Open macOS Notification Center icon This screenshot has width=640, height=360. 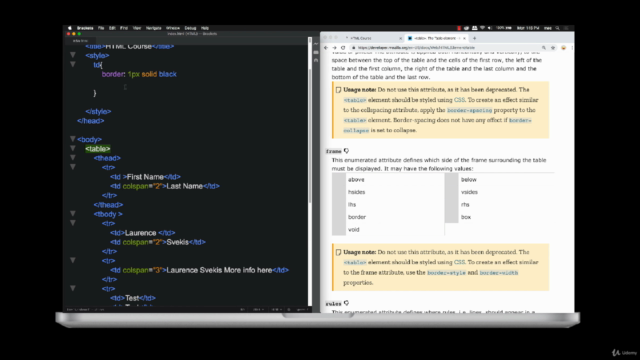tap(566, 28)
